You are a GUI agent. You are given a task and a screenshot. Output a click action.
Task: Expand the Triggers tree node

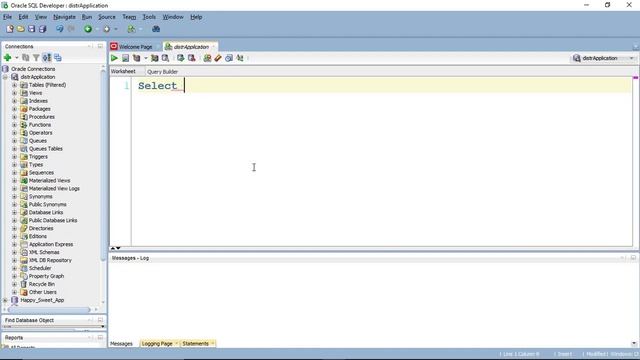pyautogui.click(x=14, y=157)
